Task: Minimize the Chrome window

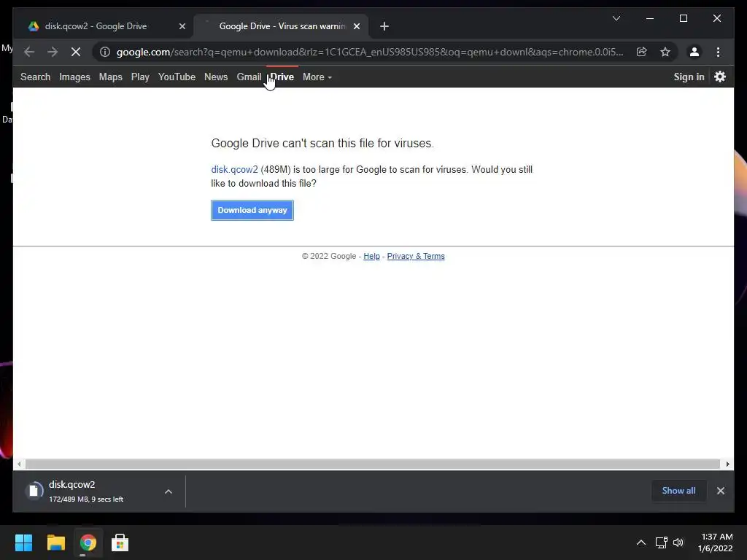Action: pos(650,18)
